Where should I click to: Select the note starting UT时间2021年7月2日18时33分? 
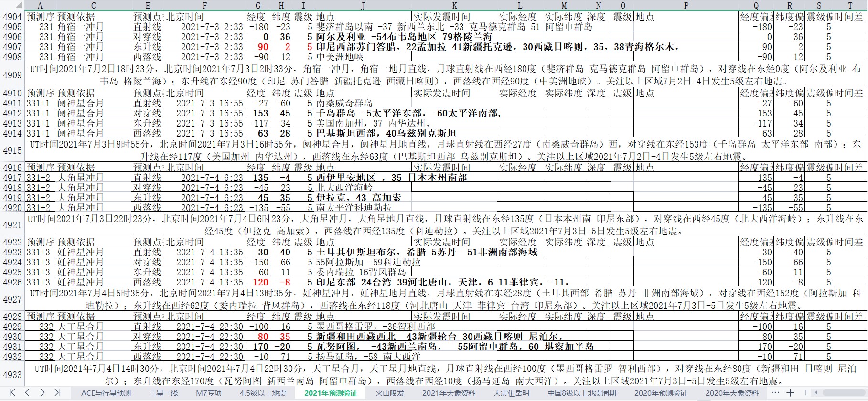(445, 75)
